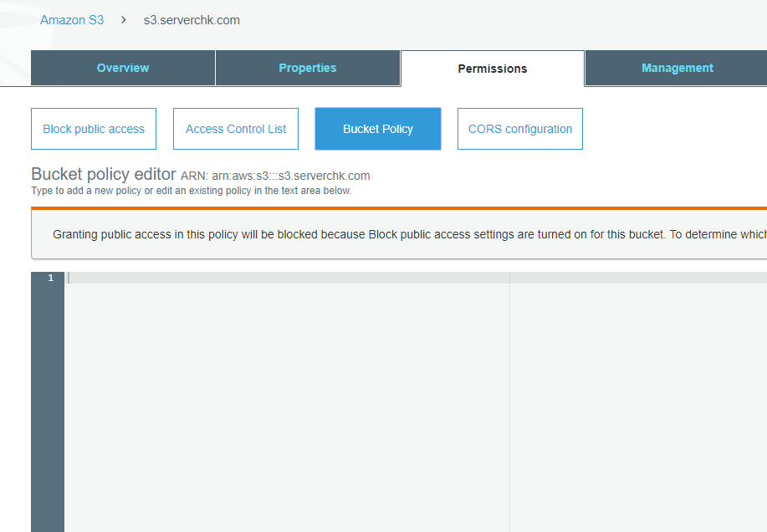The height and width of the screenshot is (532, 767).
Task: Click line number 1 in editor gutter
Action: [50, 278]
